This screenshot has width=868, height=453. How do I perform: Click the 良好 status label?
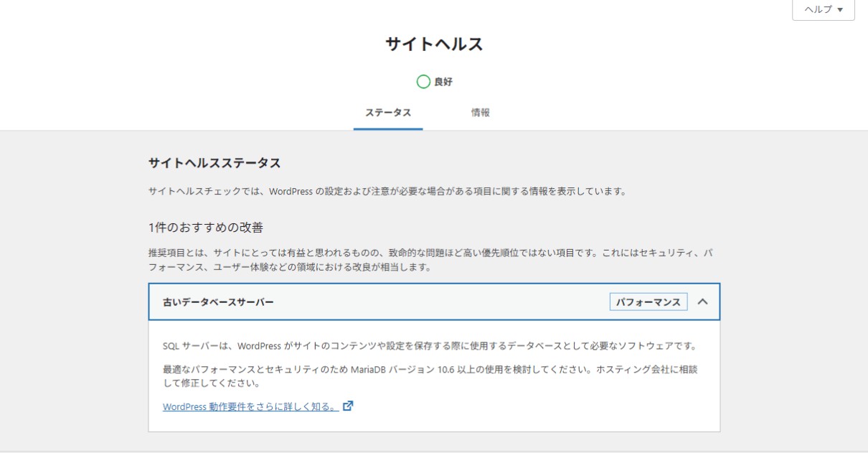tap(443, 82)
